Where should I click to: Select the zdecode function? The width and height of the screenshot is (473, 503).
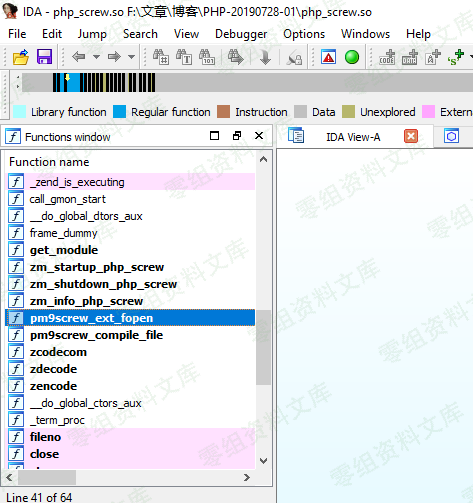click(53, 369)
